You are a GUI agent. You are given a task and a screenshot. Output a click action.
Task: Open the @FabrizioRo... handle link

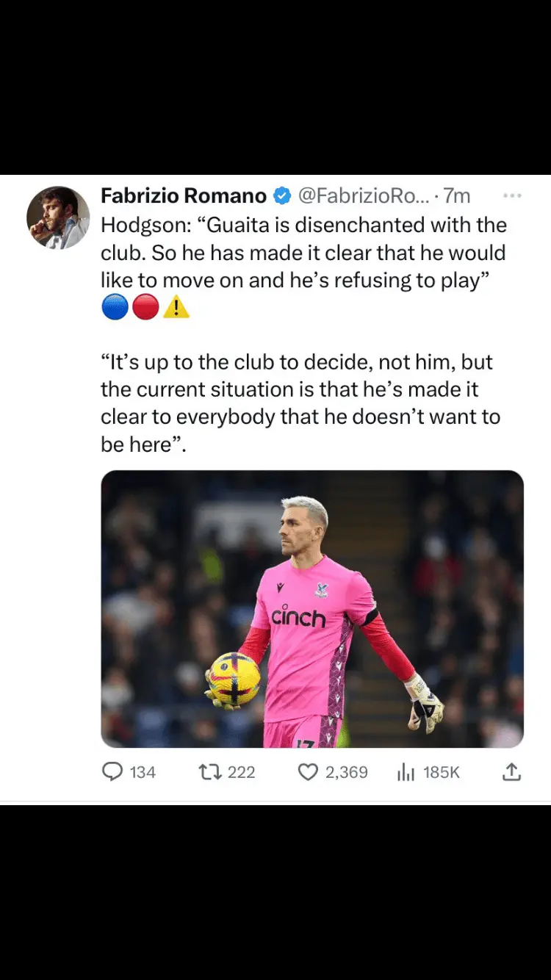point(362,195)
